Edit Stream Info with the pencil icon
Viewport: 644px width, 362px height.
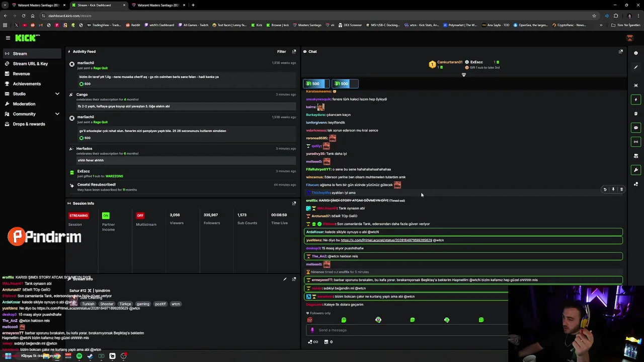(285, 279)
